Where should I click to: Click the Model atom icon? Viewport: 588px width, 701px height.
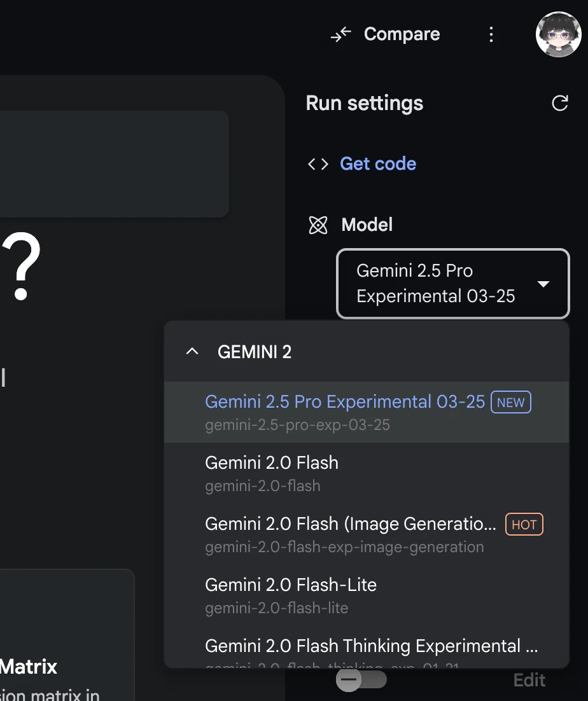tap(318, 225)
